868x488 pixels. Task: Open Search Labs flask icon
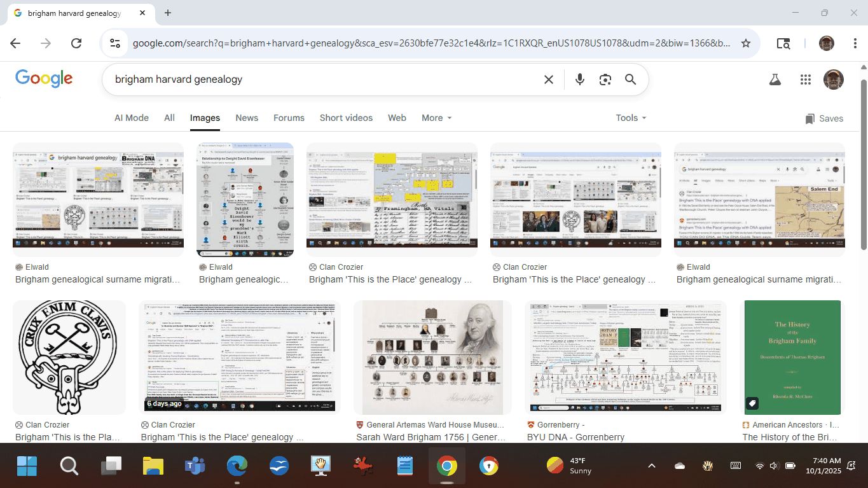[775, 80]
